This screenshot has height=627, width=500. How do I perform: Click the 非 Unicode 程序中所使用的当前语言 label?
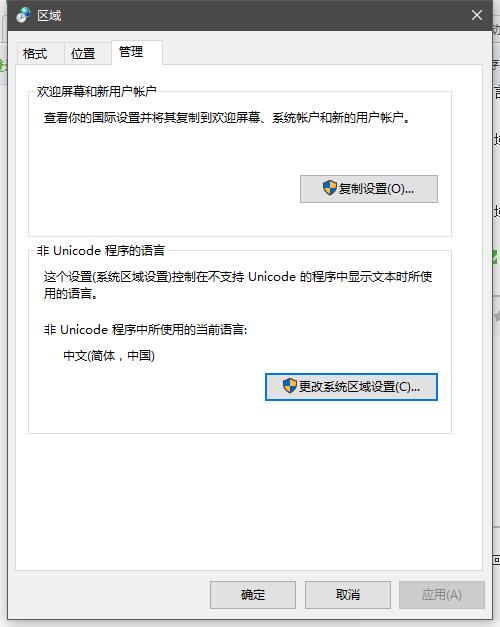click(146, 330)
